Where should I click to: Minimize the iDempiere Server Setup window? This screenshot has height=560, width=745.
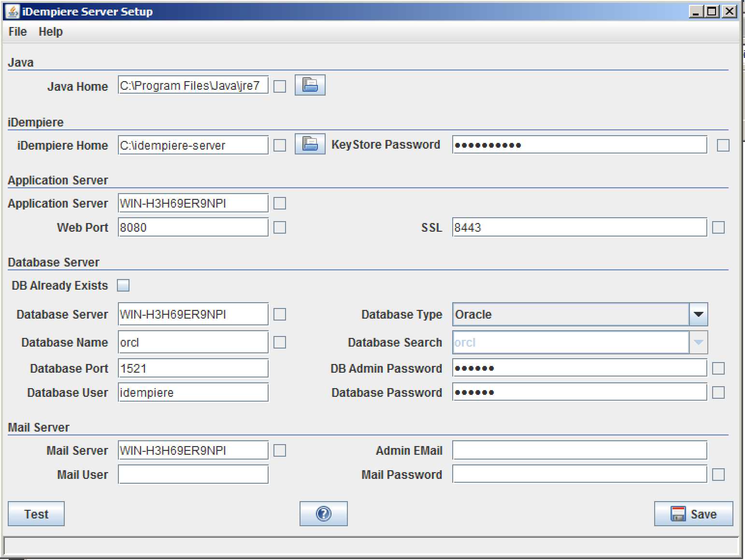696,12
